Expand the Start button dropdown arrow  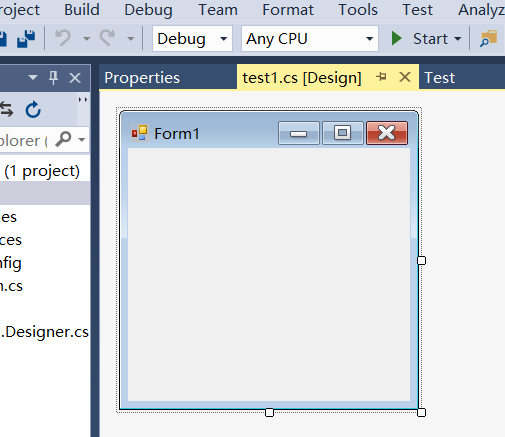[458, 39]
